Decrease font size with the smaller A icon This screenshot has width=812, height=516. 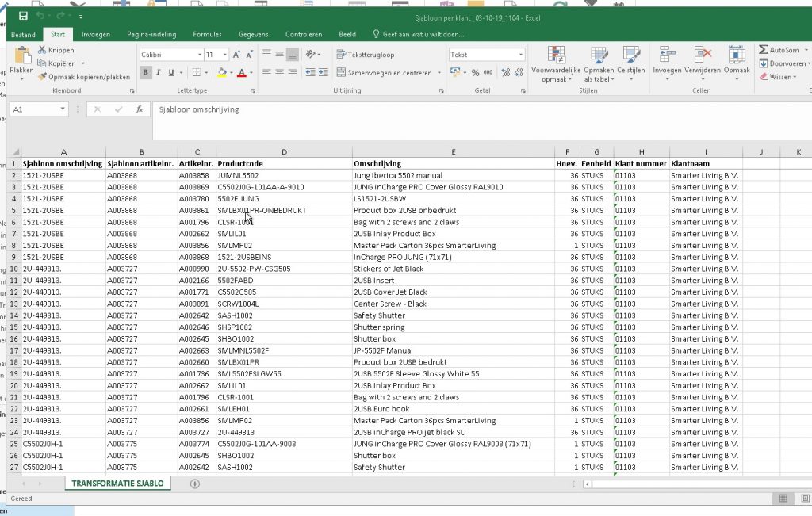click(x=249, y=55)
